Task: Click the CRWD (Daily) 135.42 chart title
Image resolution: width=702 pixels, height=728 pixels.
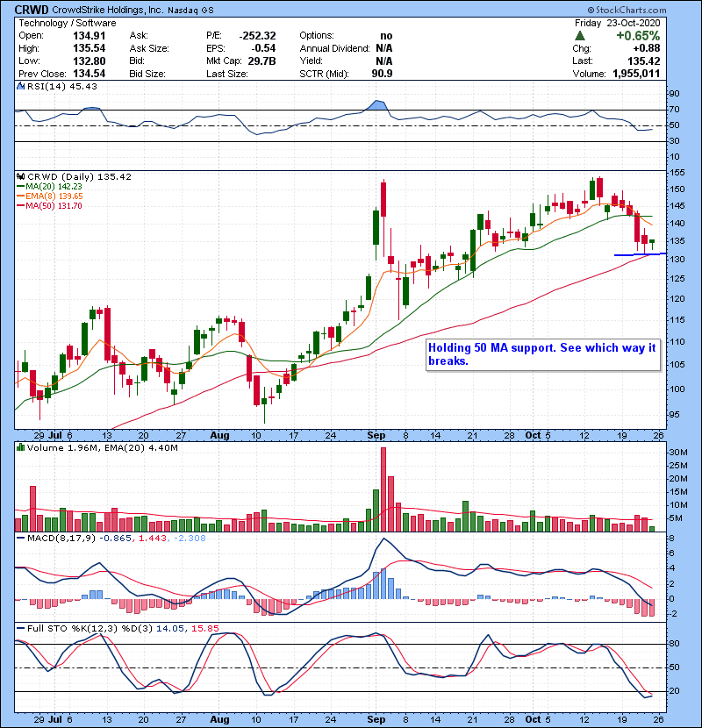Action: 80,176
